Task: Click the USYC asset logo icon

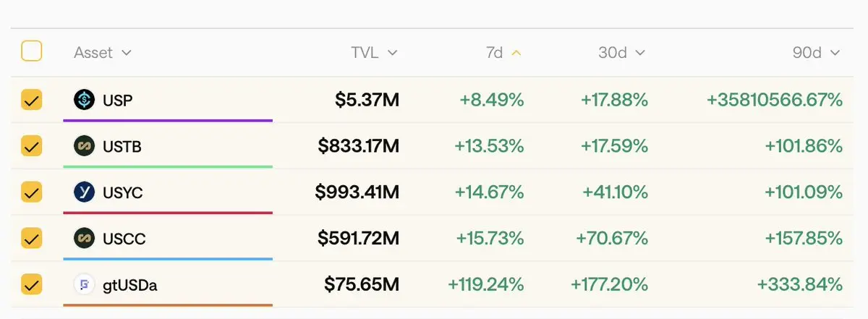Action: click(85, 192)
